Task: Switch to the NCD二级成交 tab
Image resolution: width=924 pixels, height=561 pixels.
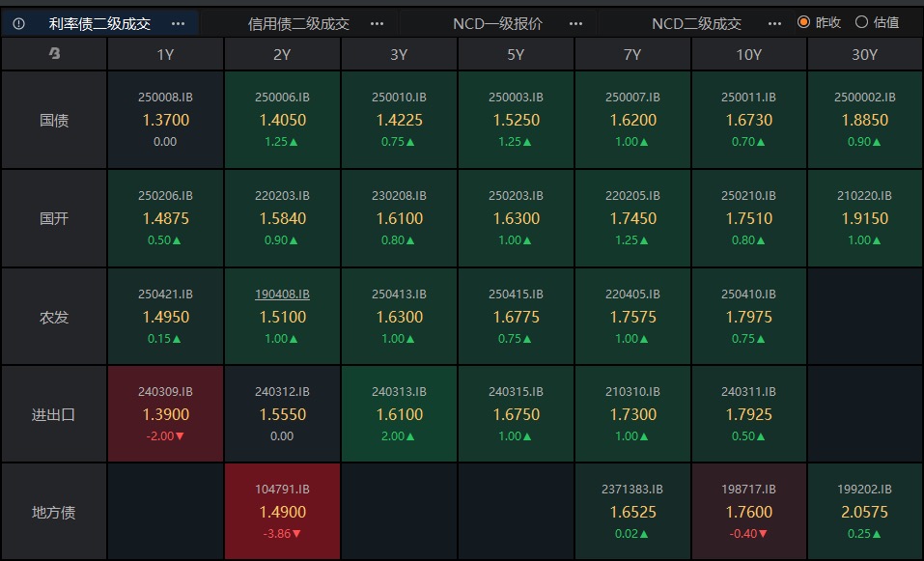Action: pyautogui.click(x=696, y=23)
